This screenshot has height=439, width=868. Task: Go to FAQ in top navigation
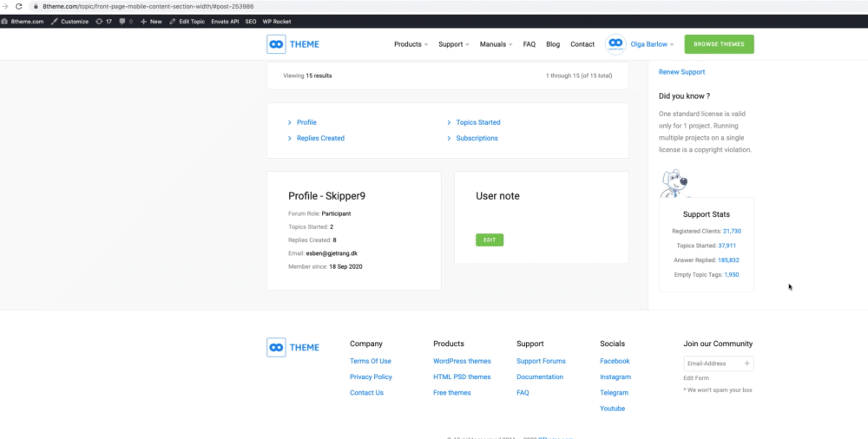point(529,44)
